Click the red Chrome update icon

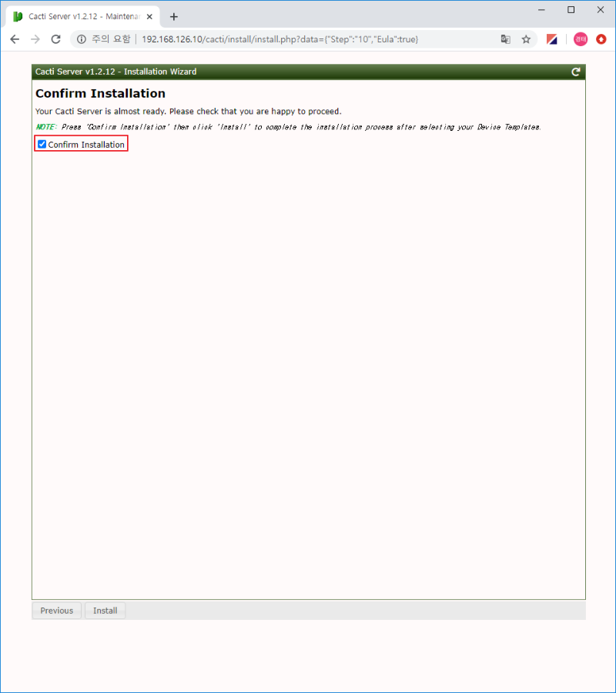pyautogui.click(x=601, y=39)
